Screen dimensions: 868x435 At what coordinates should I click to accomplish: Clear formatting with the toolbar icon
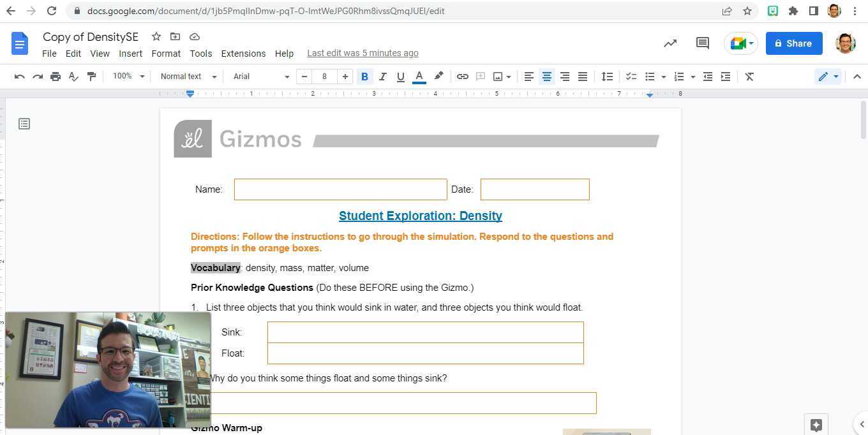tap(750, 77)
